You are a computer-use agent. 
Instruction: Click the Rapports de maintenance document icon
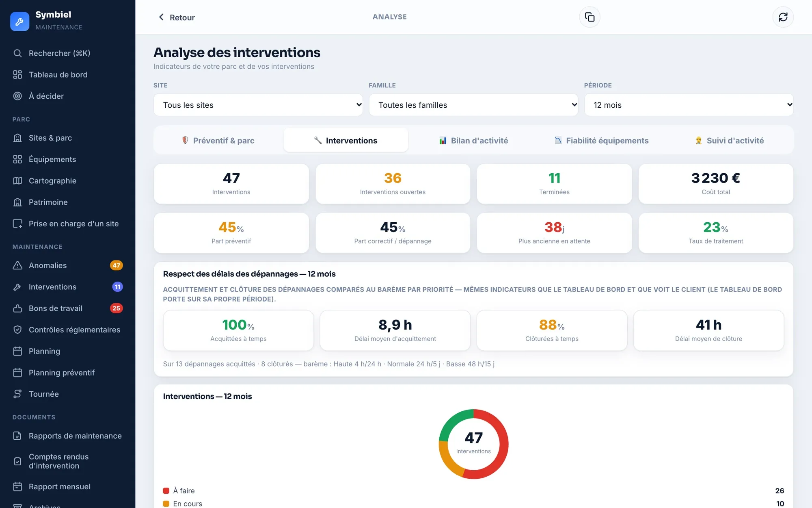coord(17,436)
